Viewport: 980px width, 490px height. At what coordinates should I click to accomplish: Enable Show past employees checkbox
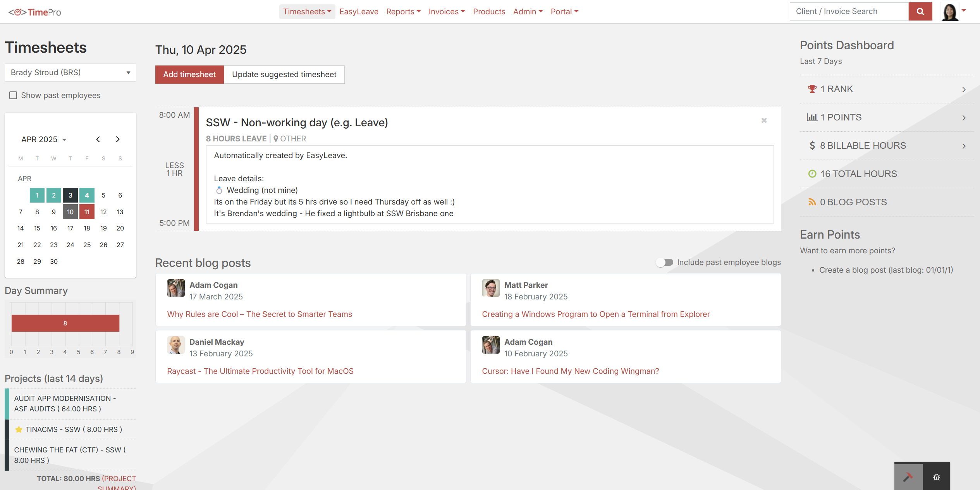coord(13,95)
